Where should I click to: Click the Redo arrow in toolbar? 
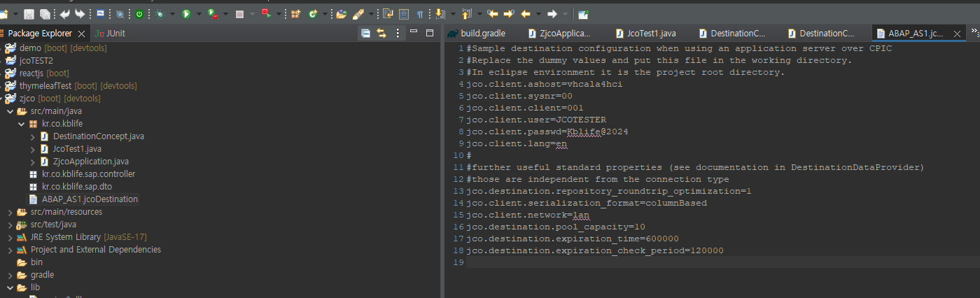click(80, 14)
